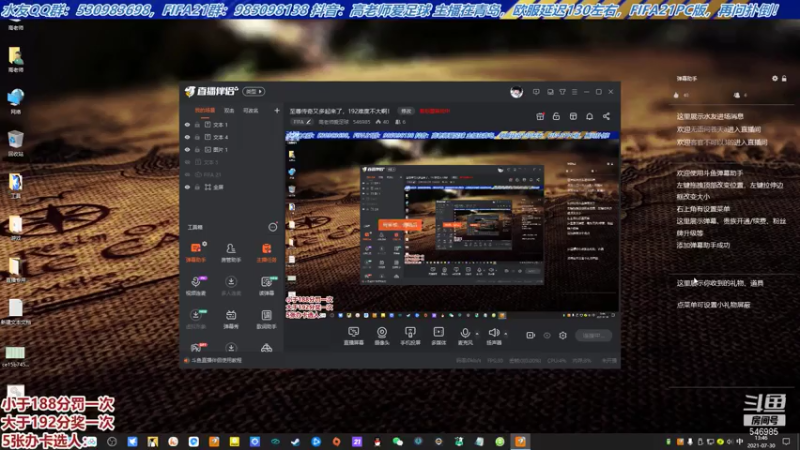Add 摄像头 camera source
The image size is (800, 450).
382,336
